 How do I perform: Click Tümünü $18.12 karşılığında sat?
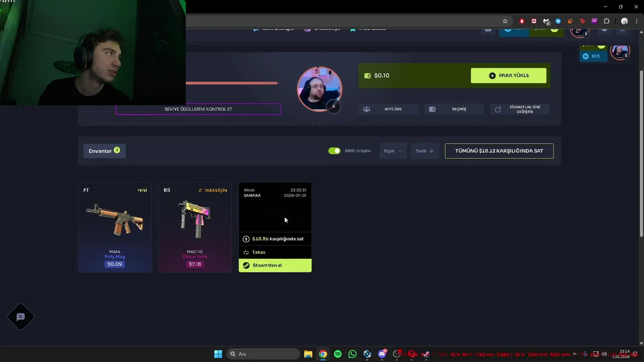click(x=499, y=151)
